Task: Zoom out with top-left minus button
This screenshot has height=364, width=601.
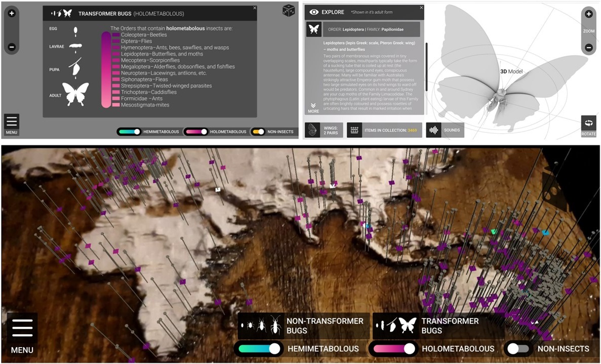Action: click(12, 47)
